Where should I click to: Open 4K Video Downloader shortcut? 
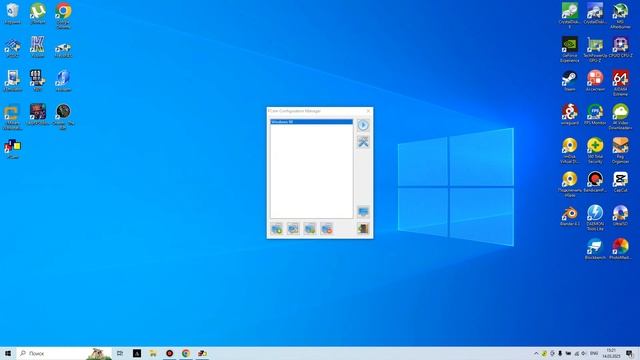click(620, 117)
